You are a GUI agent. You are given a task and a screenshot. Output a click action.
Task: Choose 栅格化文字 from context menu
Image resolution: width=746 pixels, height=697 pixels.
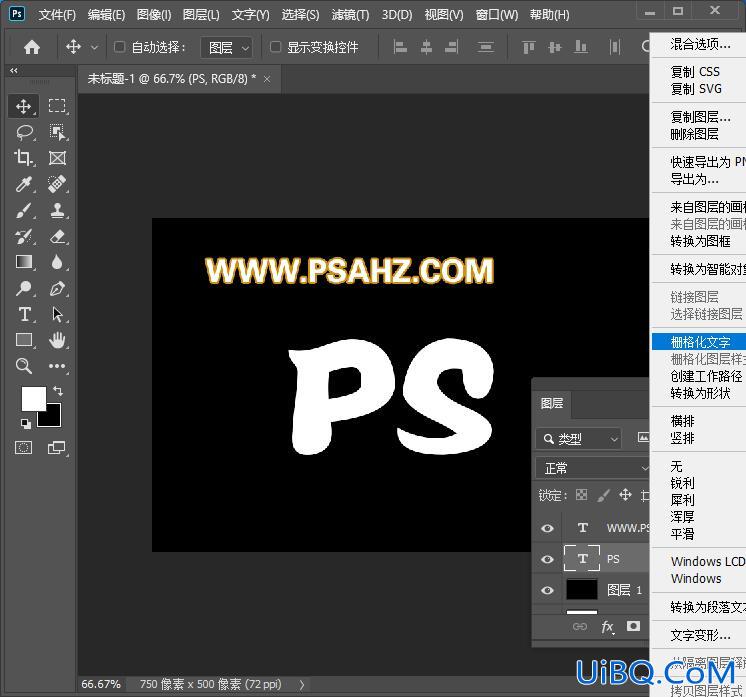tap(698, 342)
